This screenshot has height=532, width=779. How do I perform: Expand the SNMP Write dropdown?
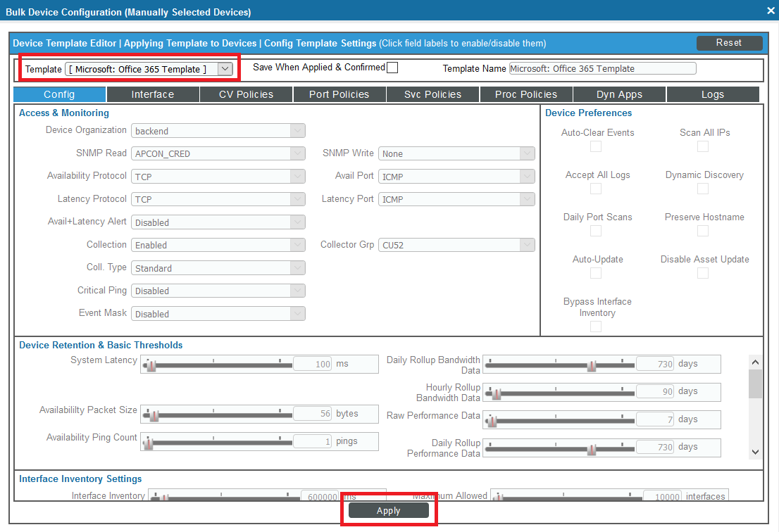pyautogui.click(x=456, y=154)
